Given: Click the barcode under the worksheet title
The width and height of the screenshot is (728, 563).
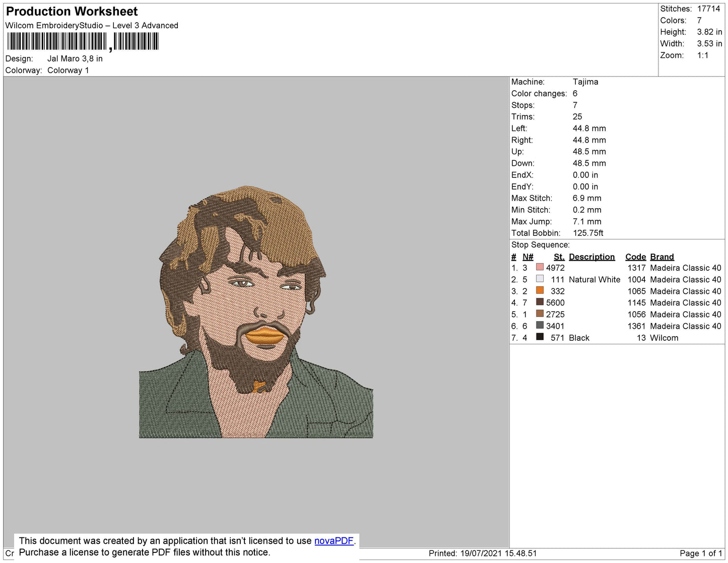Looking at the screenshot, I should 83,41.
